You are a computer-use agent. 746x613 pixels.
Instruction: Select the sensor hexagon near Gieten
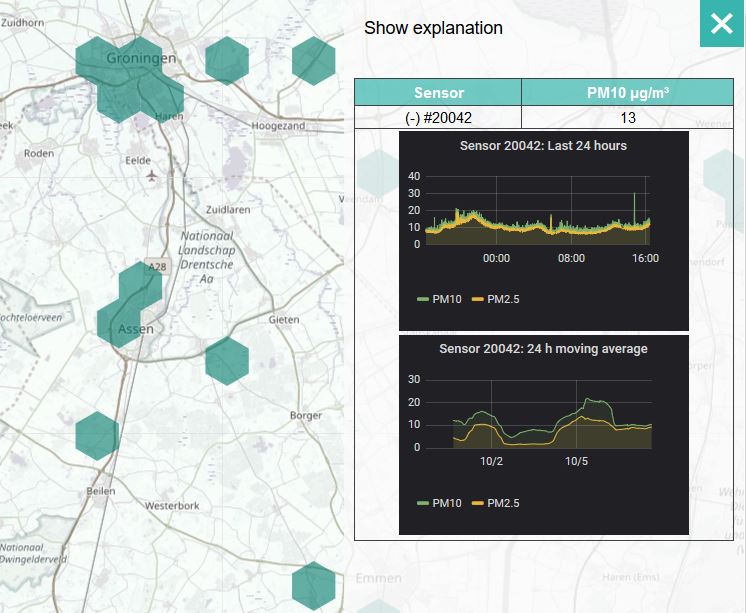(x=227, y=361)
